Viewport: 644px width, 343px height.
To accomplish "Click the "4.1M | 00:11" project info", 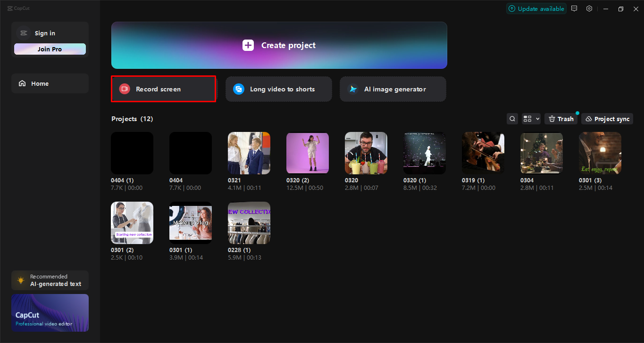I will coord(244,188).
